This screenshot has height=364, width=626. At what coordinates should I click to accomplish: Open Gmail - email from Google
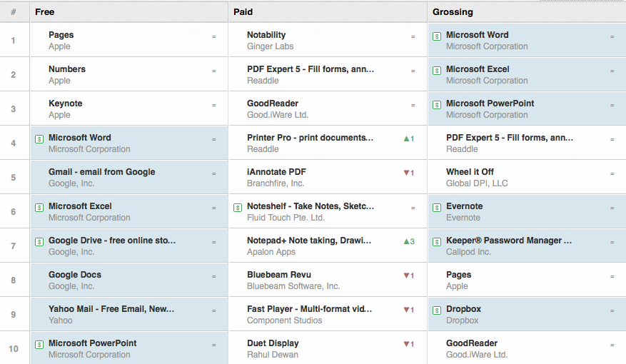click(102, 172)
